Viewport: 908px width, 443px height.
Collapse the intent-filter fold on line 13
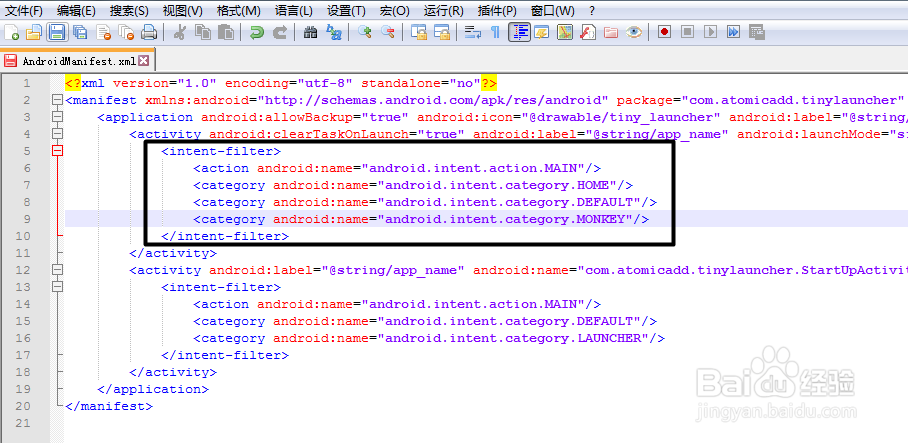57,287
